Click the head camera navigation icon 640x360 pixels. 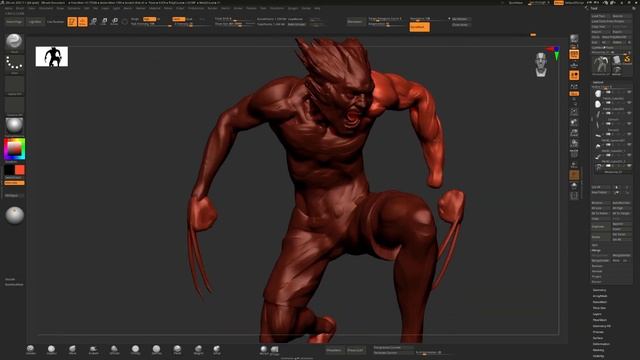click(x=541, y=64)
